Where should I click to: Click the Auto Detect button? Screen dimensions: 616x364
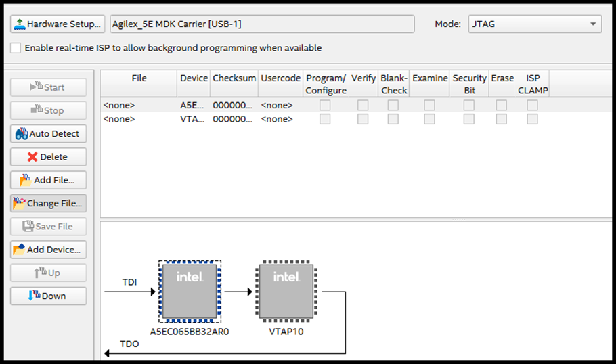click(48, 134)
